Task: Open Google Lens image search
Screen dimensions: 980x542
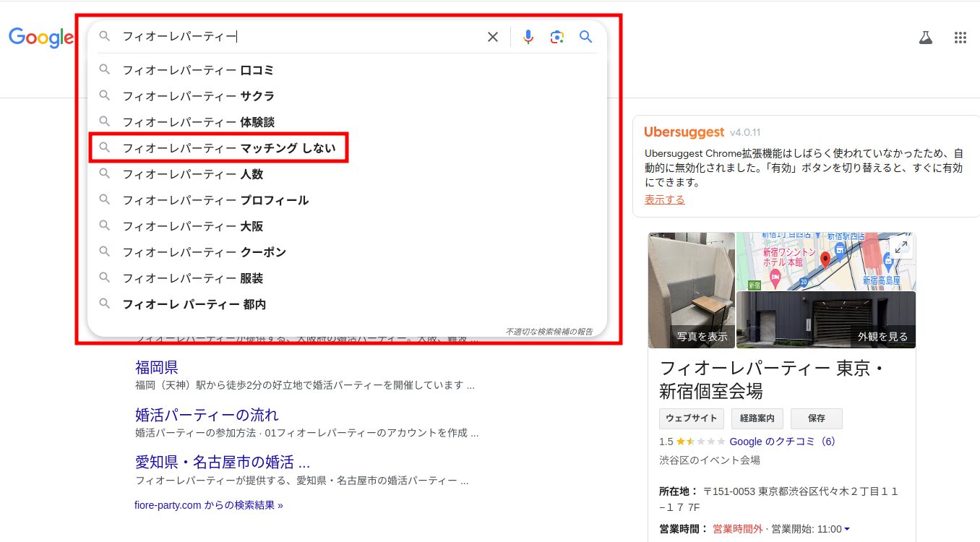Action: point(556,37)
